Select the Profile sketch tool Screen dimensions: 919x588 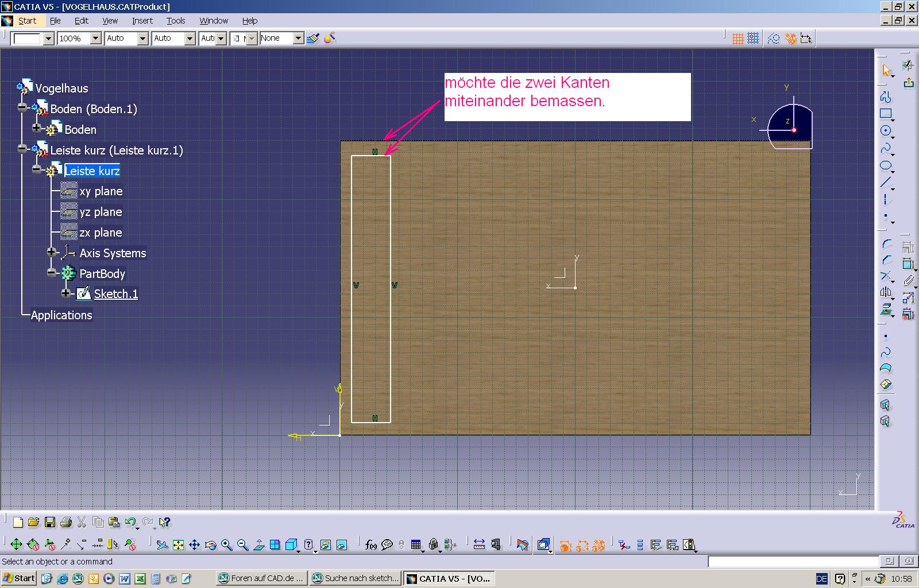click(x=886, y=96)
